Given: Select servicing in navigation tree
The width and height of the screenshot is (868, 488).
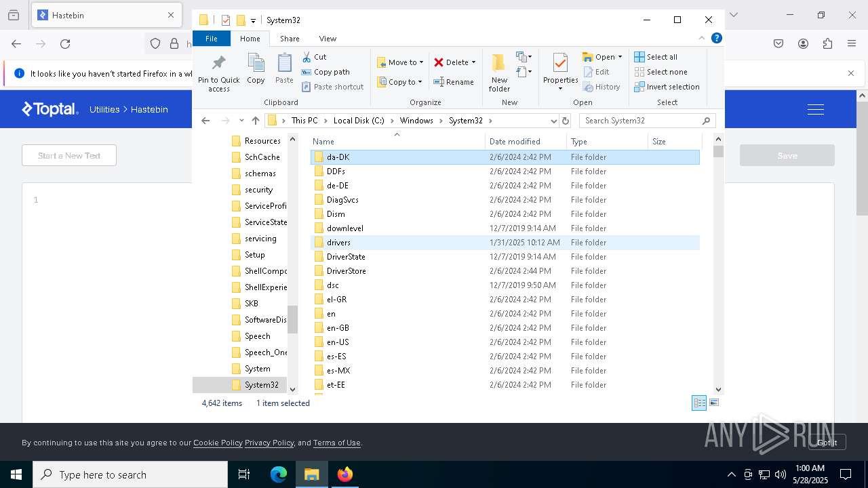Looking at the screenshot, I should (260, 239).
